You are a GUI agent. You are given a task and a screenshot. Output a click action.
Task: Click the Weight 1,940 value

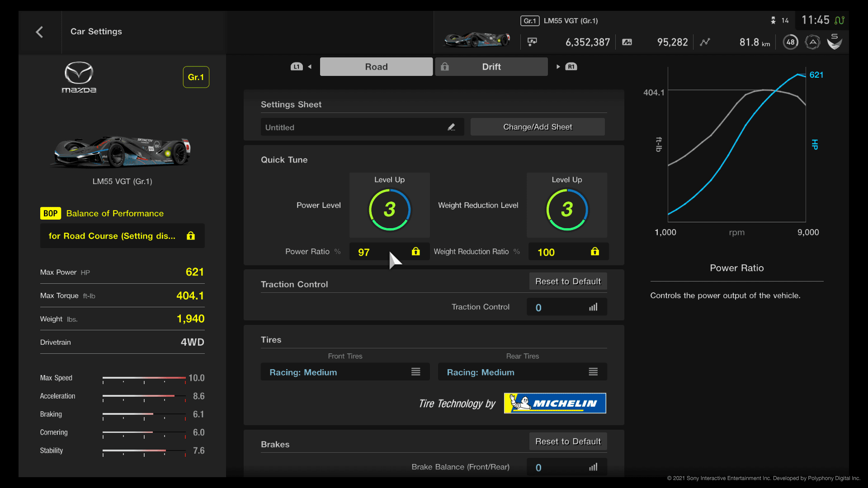point(190,319)
